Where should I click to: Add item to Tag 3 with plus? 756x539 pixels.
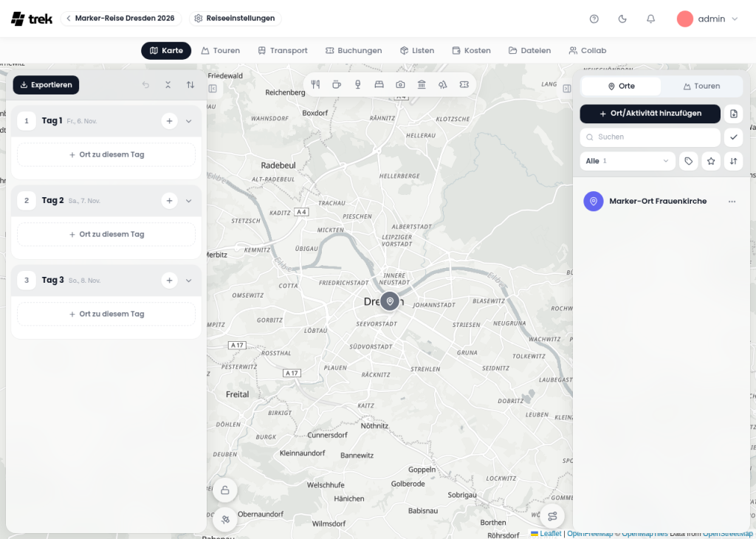click(x=169, y=280)
